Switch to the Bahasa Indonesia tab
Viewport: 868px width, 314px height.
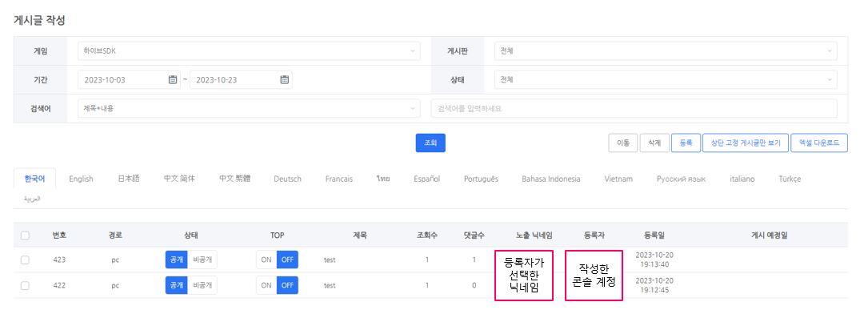[551, 179]
